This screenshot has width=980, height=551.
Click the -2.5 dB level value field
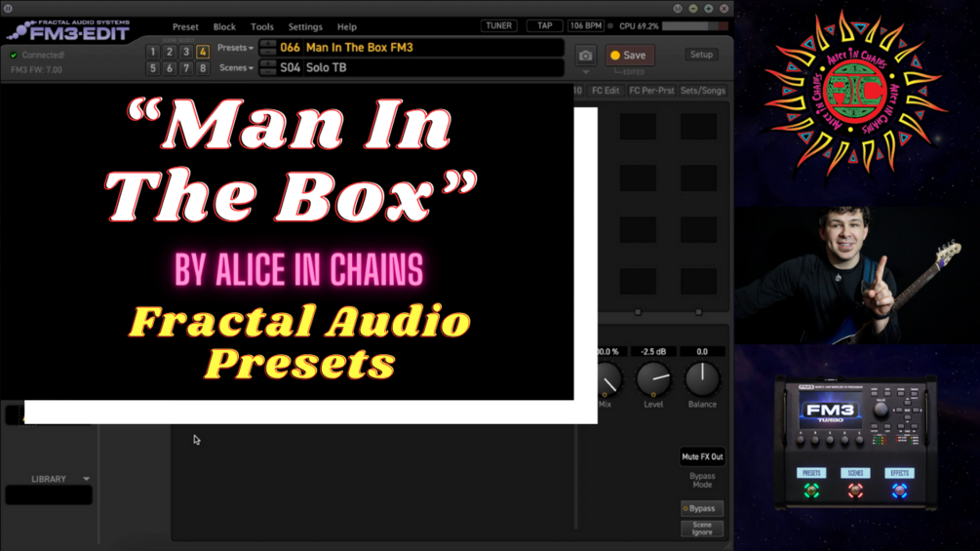[653, 352]
